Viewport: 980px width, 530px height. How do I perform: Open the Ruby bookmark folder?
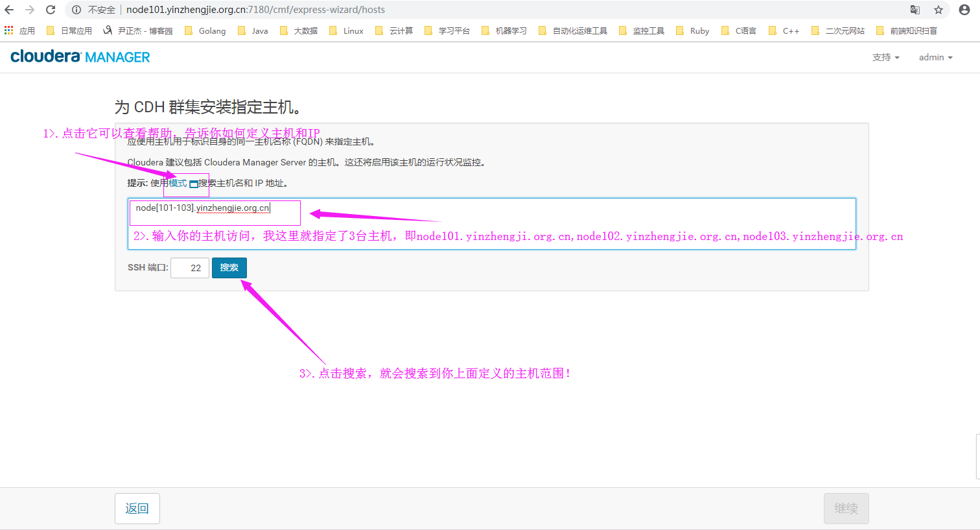tap(693, 30)
